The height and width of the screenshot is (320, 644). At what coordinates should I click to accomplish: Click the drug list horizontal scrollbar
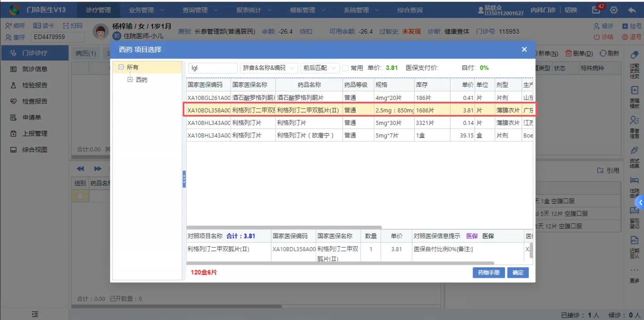click(284, 227)
